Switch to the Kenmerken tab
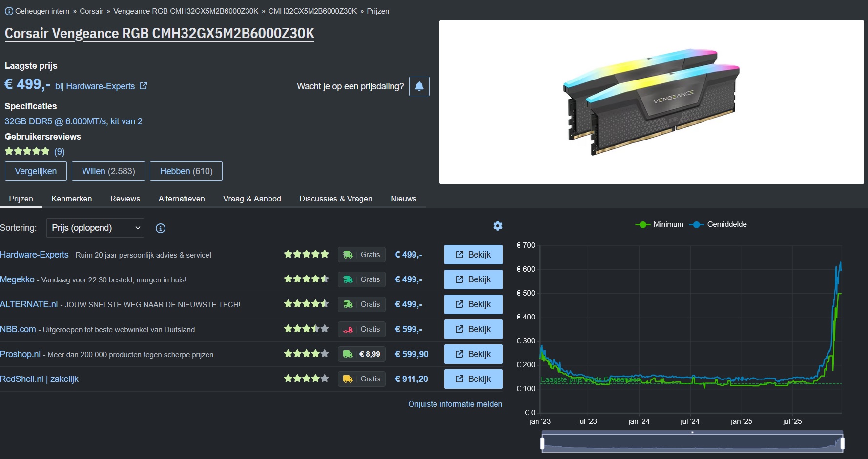The image size is (868, 459). [72, 199]
